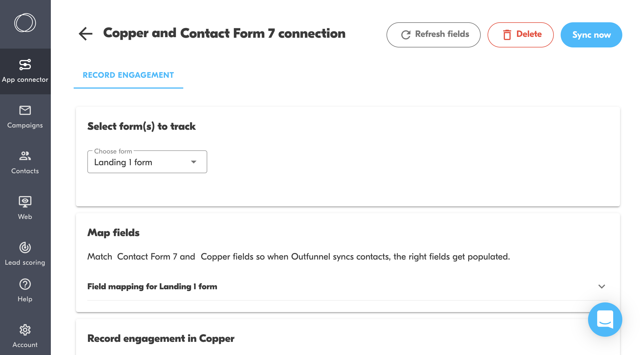Click the dropdown arrow beside Landing 1 form
The height and width of the screenshot is (355, 644).
pos(194,162)
